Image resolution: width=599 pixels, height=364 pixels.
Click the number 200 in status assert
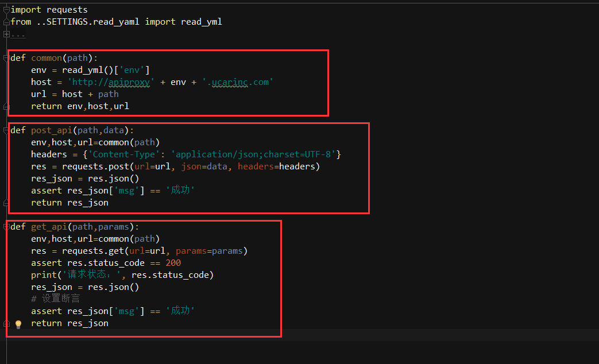(173, 263)
